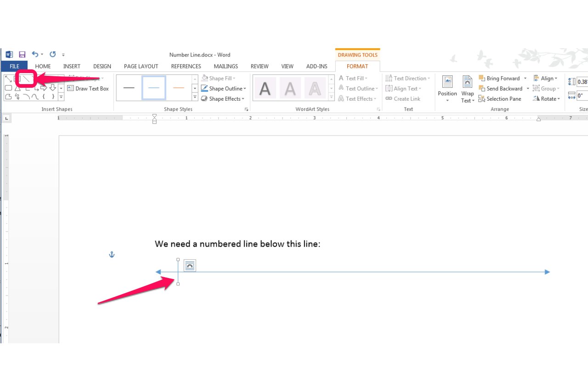
Task: Expand the WordArt Styles gallery (More)
Action: (x=332, y=97)
